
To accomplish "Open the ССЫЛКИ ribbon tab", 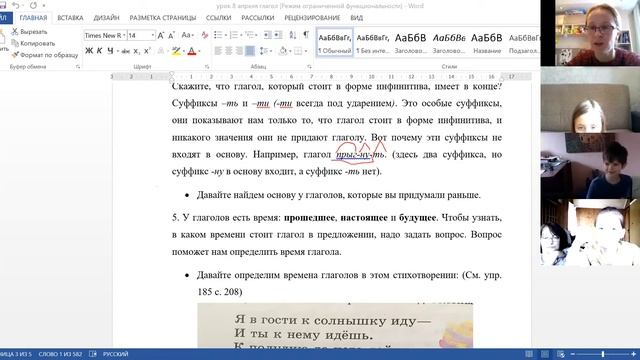I will (218, 18).
